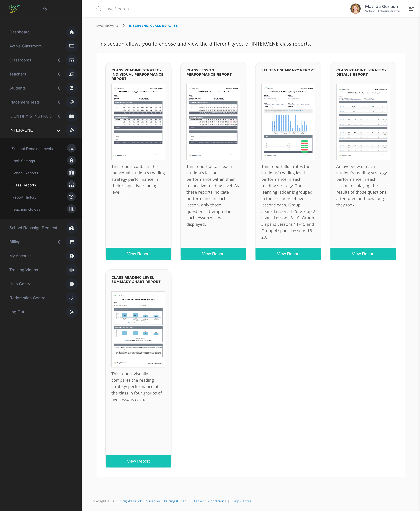Click the Log Out arrow icon

[72, 312]
